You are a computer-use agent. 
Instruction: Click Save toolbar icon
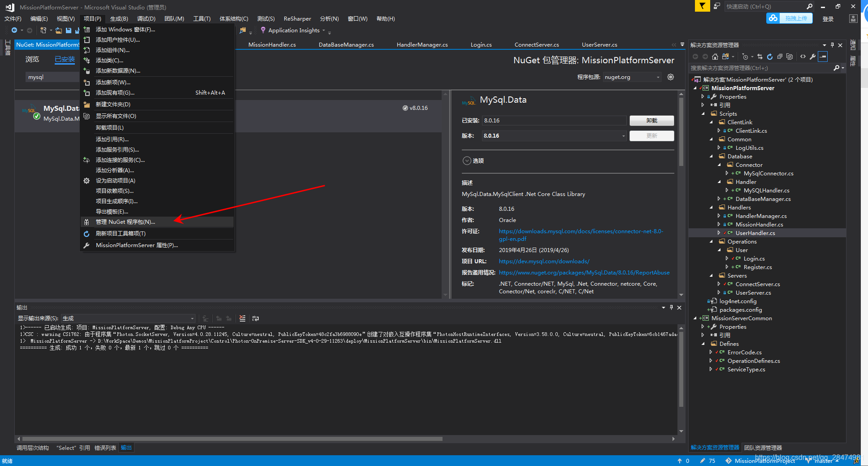[69, 30]
